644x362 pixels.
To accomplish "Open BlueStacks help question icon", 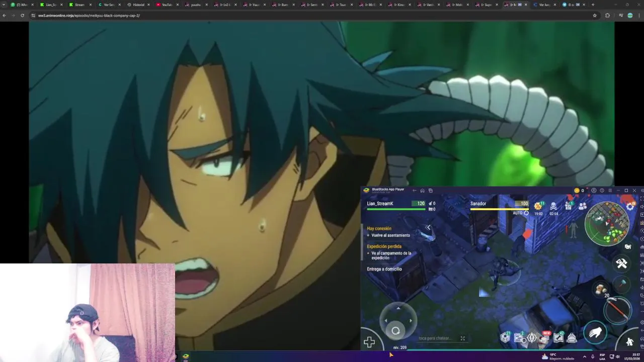I will tap(602, 191).
